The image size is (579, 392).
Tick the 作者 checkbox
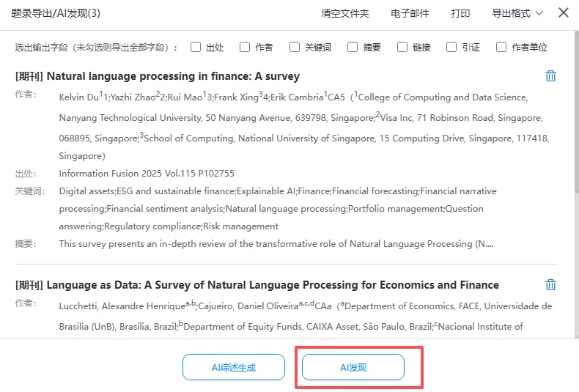[245, 47]
